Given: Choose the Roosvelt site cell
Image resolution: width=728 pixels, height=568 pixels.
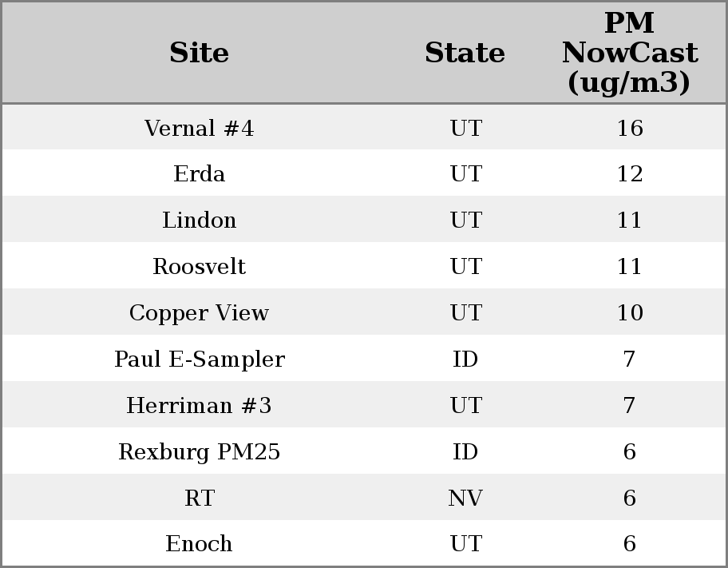Looking at the screenshot, I should tap(199, 267).
